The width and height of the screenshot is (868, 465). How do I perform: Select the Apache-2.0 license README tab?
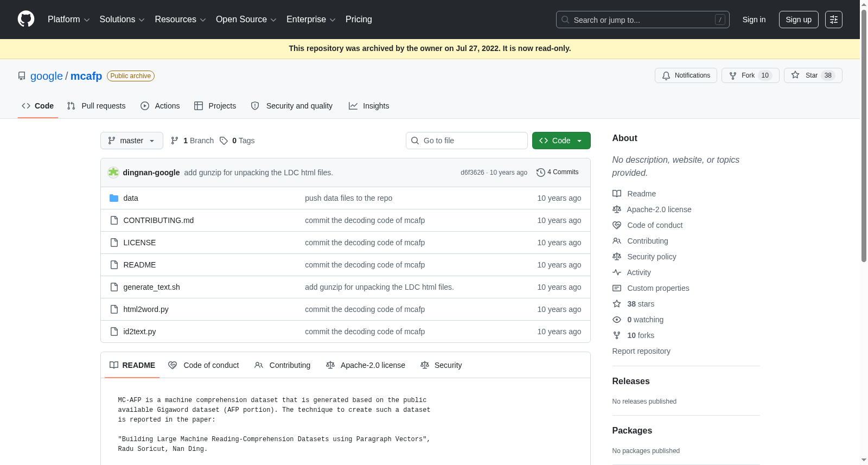point(366,365)
